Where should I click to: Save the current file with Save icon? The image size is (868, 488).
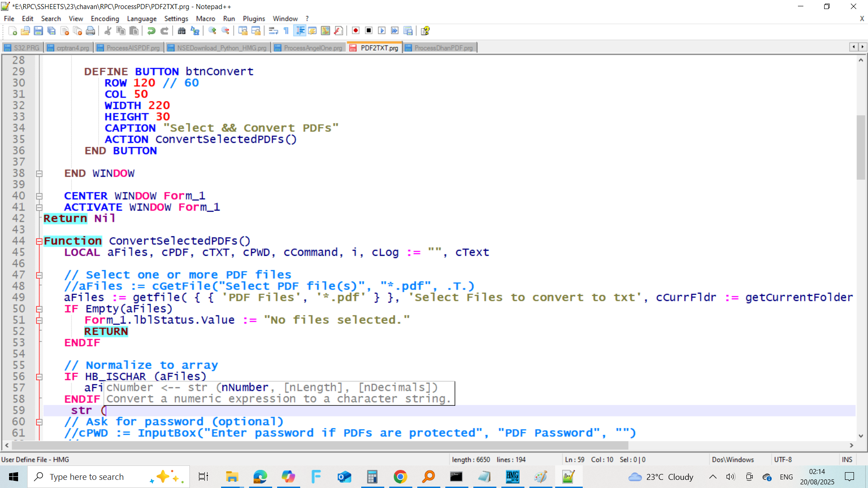38,31
